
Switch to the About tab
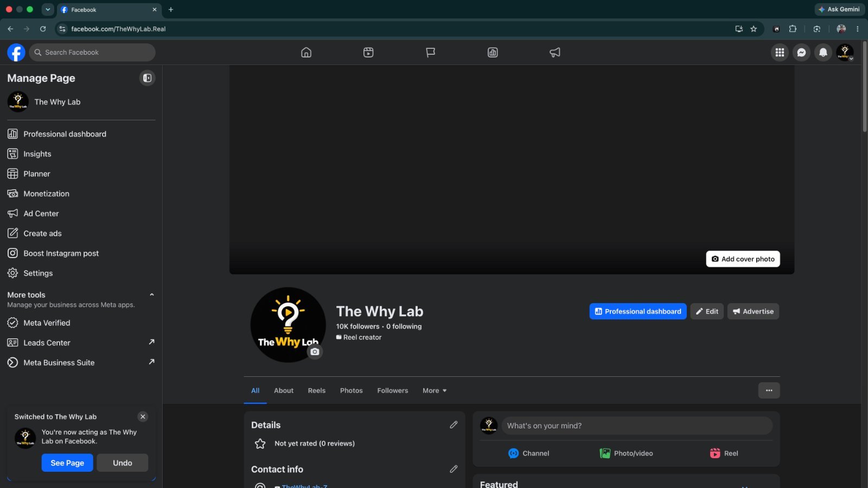(x=284, y=390)
